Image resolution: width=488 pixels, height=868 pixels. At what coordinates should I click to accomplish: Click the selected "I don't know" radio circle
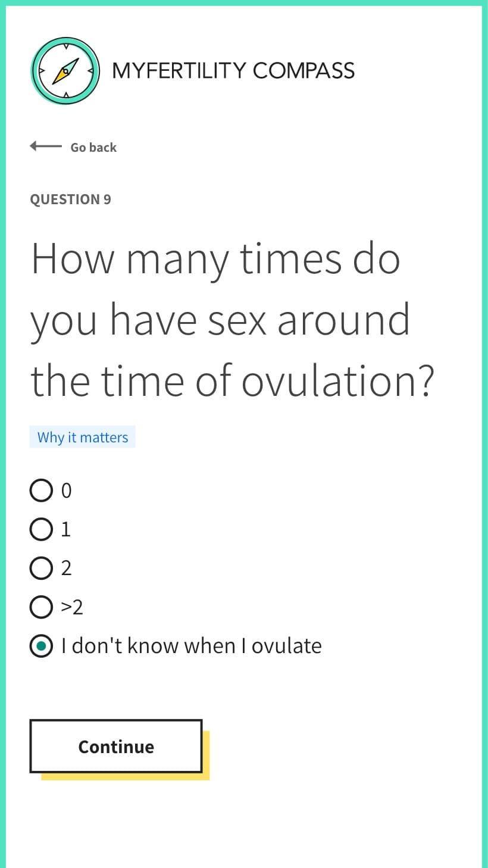point(41,646)
